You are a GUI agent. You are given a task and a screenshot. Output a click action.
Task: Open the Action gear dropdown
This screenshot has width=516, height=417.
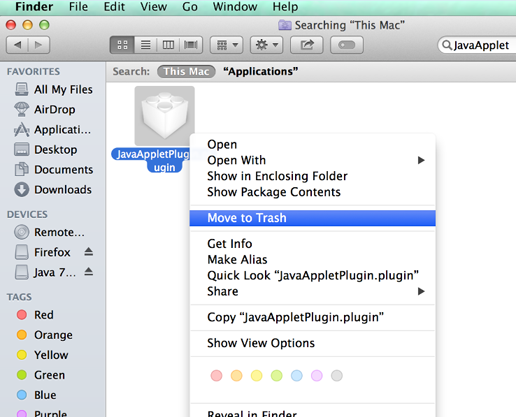pyautogui.click(x=267, y=45)
